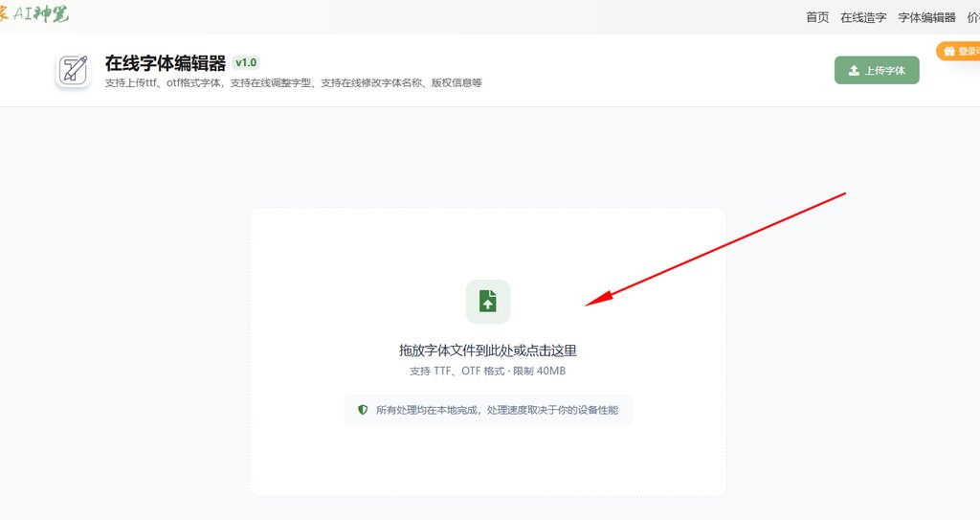
Task: Click the 在线字体编辑器 heading
Action: pyautogui.click(x=165, y=63)
